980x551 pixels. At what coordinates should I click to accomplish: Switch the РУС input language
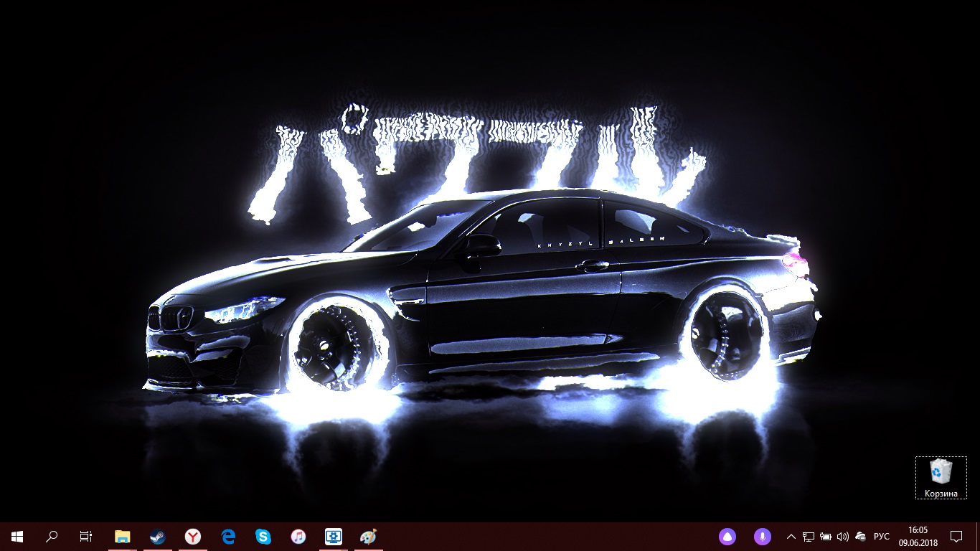coord(882,536)
